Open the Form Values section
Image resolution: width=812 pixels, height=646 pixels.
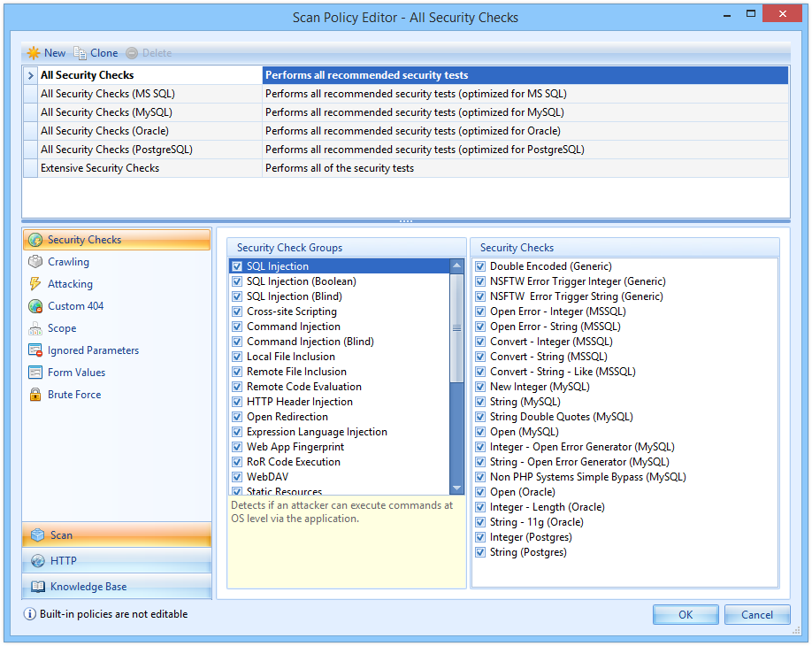34,372
